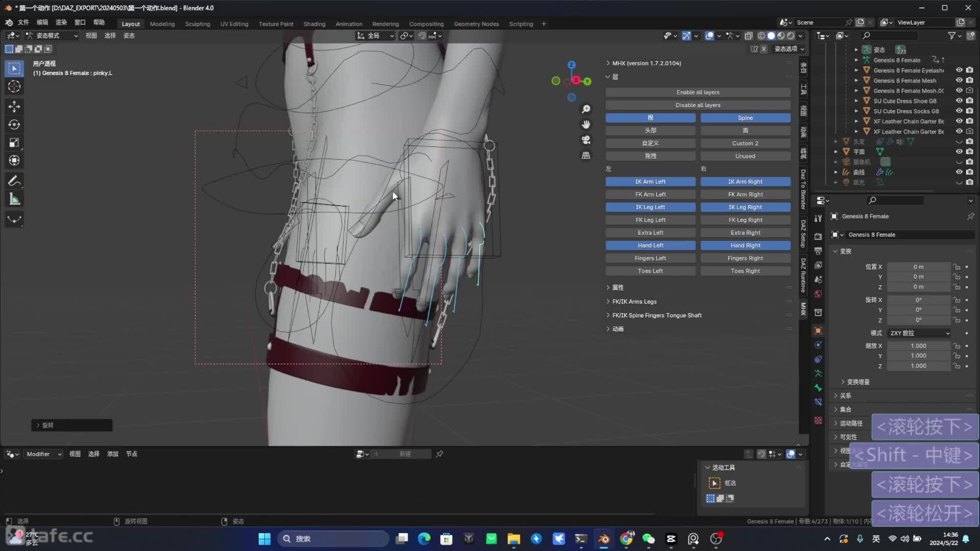Toggle IK Arm Left layer
This screenshot has height=551, width=980.
coord(650,182)
